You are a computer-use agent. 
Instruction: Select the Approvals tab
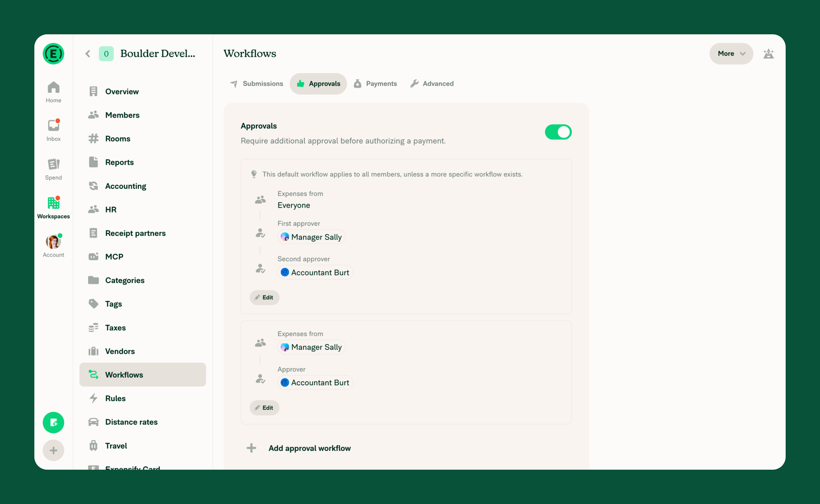[318, 84]
